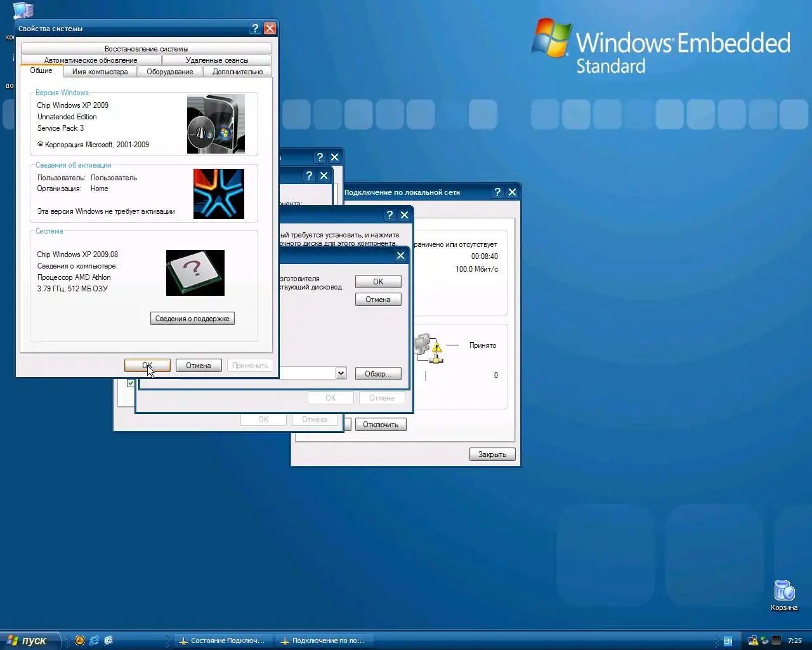The height and width of the screenshot is (650, 812).
Task: Click help button in Свойства системы title bar
Action: click(x=255, y=29)
